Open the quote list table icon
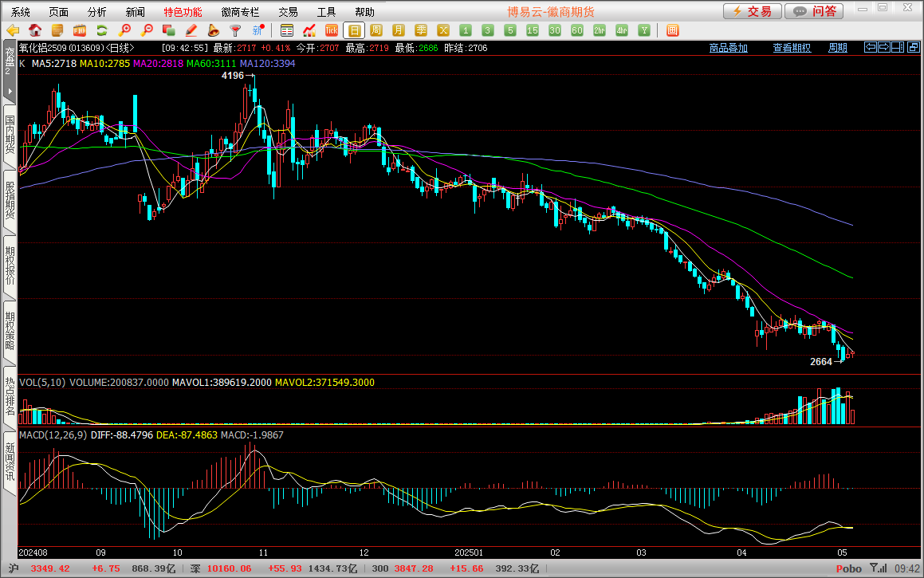924x578 pixels. 287,30
